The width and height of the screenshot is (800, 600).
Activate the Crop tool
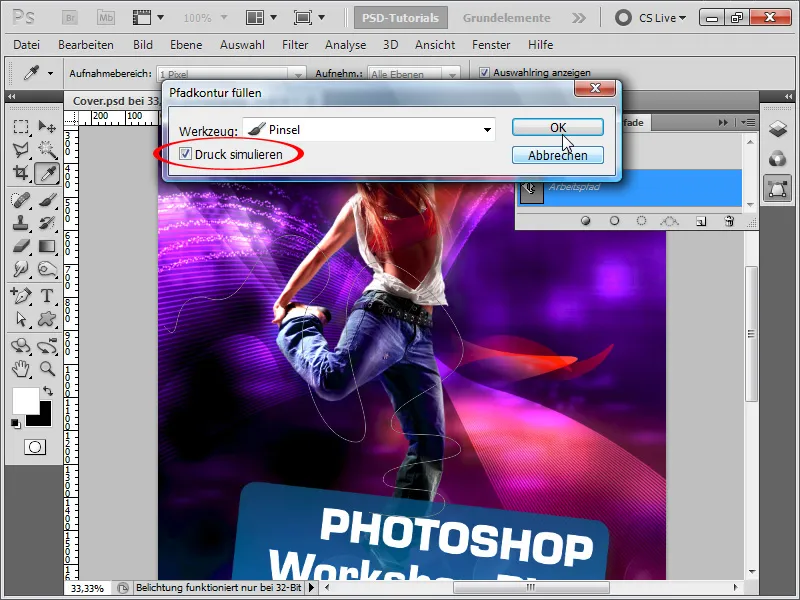pos(21,173)
